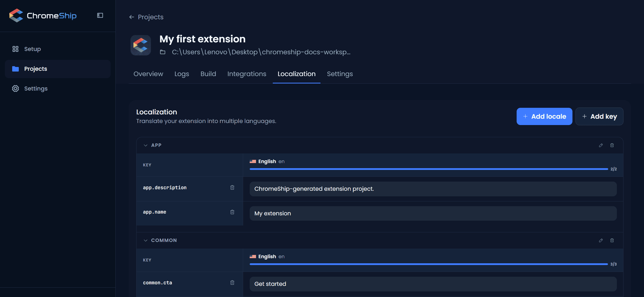Collapse the APP group chevron
644x297 pixels.
[145, 145]
